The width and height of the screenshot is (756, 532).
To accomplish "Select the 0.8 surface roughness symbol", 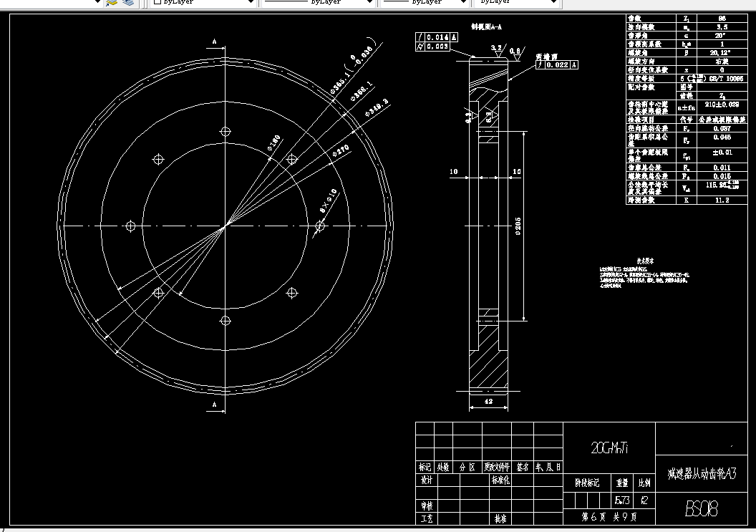I will (x=516, y=52).
